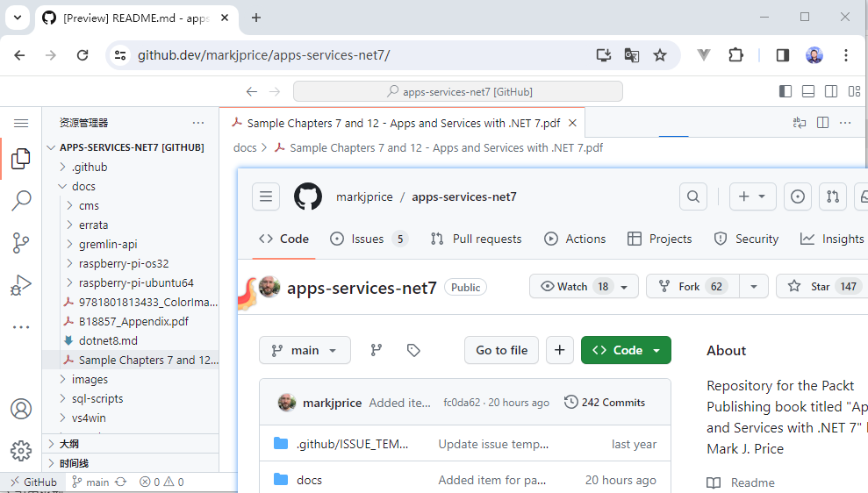
Task: Open the Watch 18 dropdown button
Action: [584, 287]
